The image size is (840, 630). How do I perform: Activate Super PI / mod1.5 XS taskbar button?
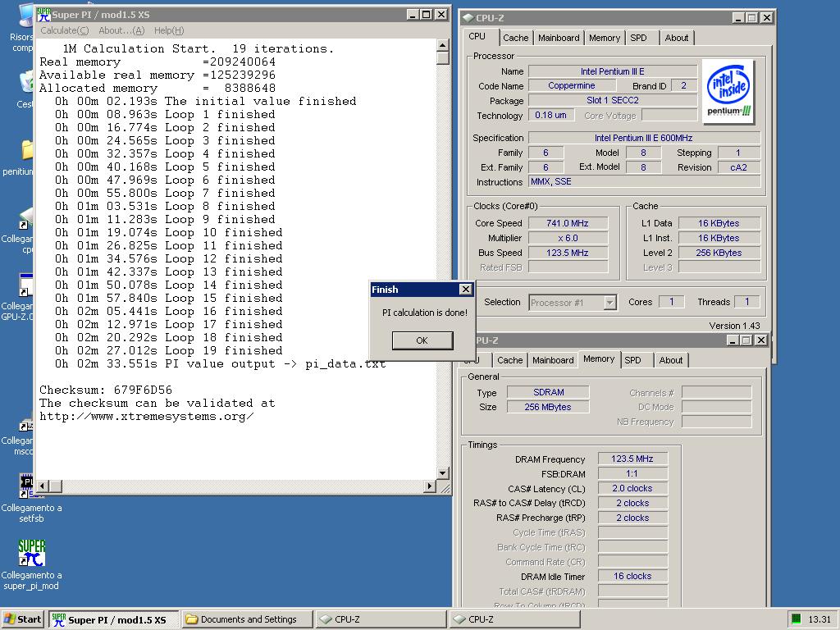click(x=113, y=619)
